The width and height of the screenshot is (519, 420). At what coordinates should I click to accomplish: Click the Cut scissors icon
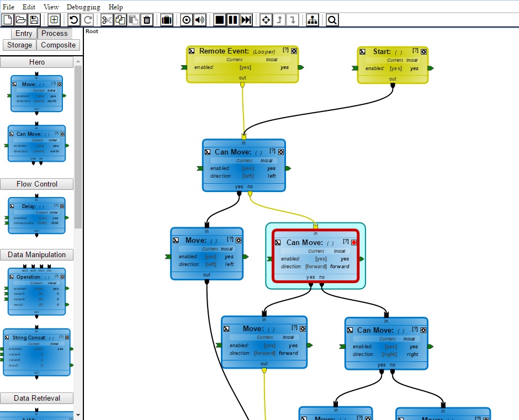click(x=107, y=20)
